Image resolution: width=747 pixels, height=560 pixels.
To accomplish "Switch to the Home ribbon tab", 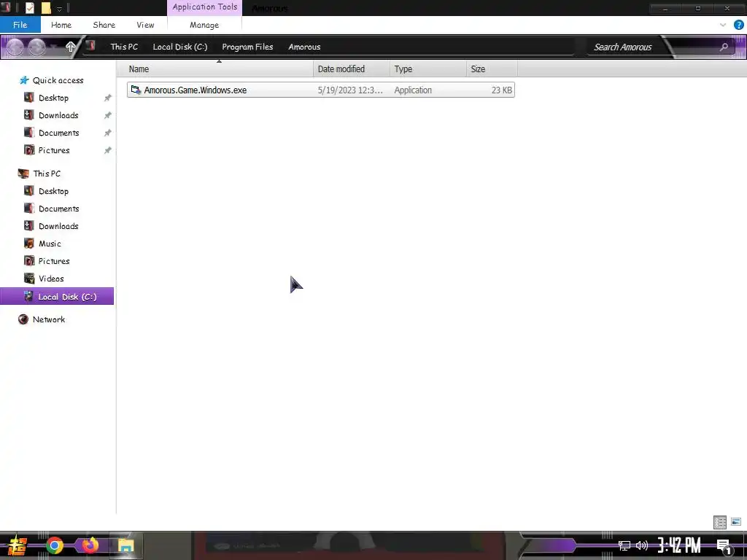I will pos(61,25).
